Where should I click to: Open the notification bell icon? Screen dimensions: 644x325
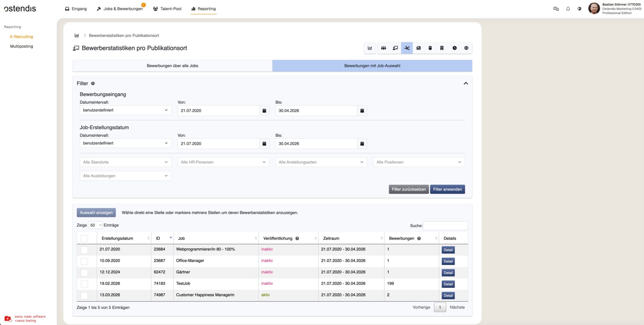(x=568, y=9)
